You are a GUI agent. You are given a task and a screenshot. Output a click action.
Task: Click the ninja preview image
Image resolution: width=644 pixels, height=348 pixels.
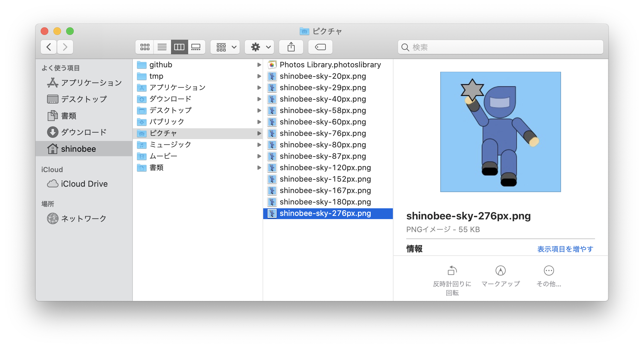point(500,132)
